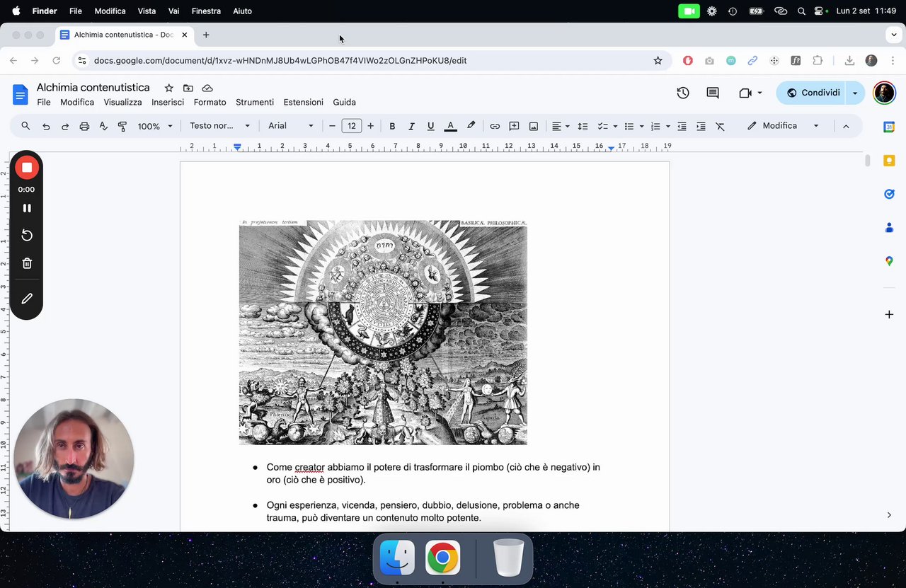Viewport: 906px width, 588px height.
Task: Open the Guida menu in Docs
Action: [345, 102]
